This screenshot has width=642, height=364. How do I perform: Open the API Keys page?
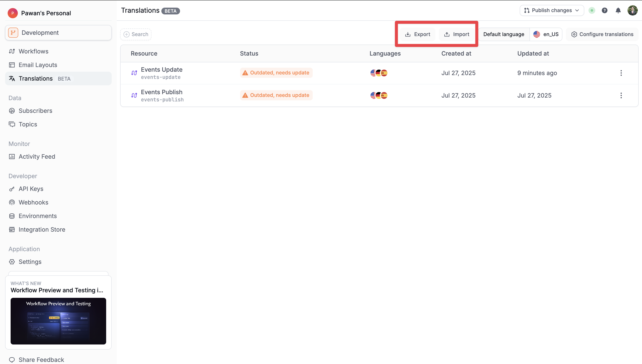pos(31,189)
